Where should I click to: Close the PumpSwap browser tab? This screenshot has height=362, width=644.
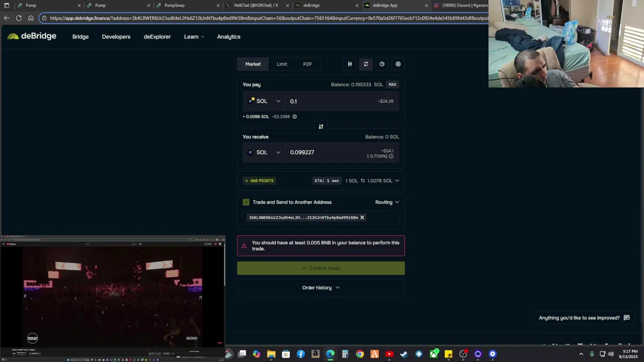pos(218,6)
